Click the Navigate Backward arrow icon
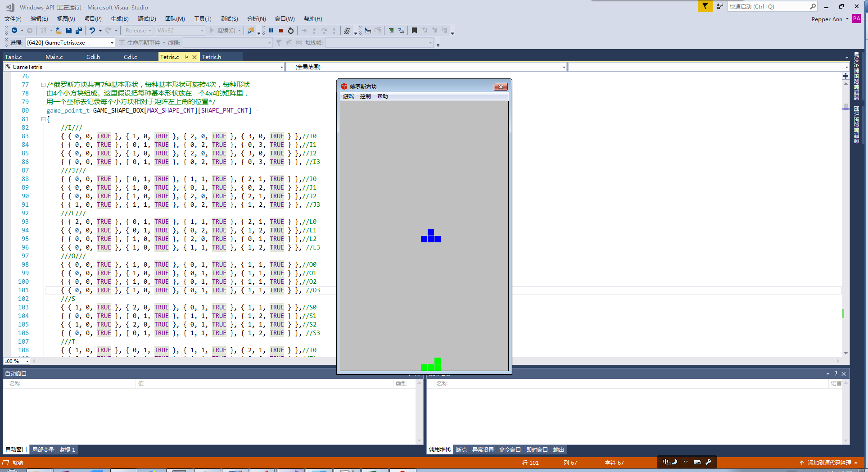 14,31
